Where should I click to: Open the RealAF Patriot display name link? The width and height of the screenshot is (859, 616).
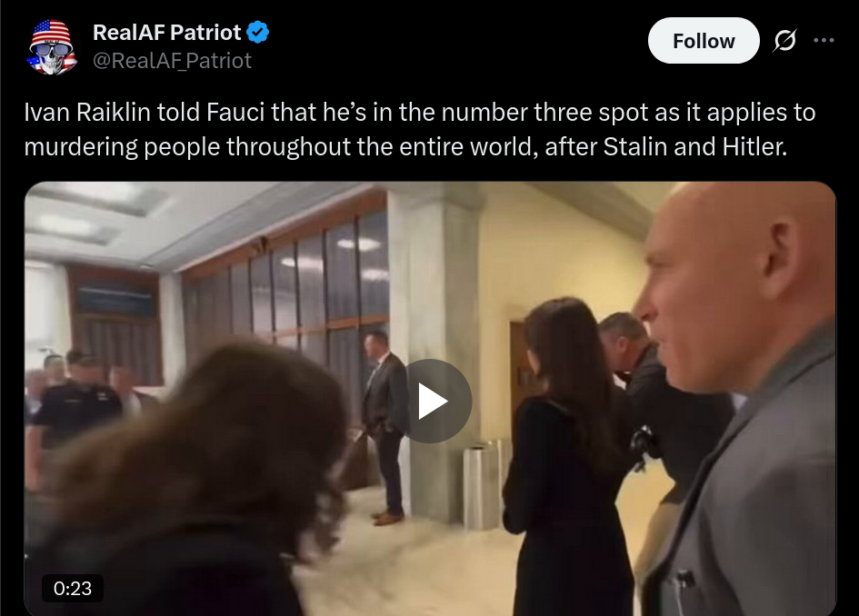[x=166, y=33]
